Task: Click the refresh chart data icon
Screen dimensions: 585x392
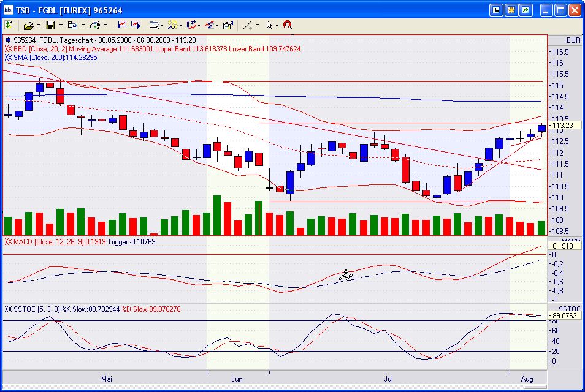Action: tap(8, 25)
